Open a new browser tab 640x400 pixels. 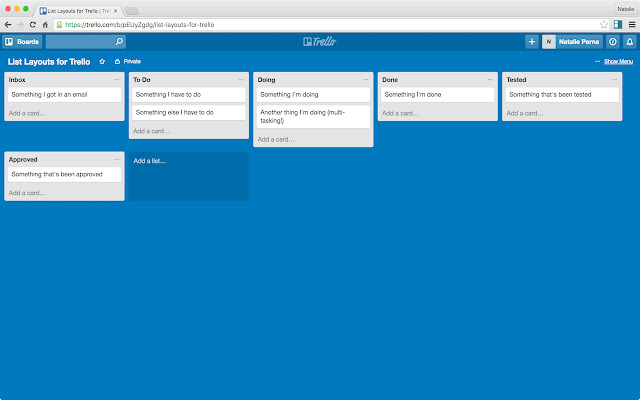coord(131,11)
